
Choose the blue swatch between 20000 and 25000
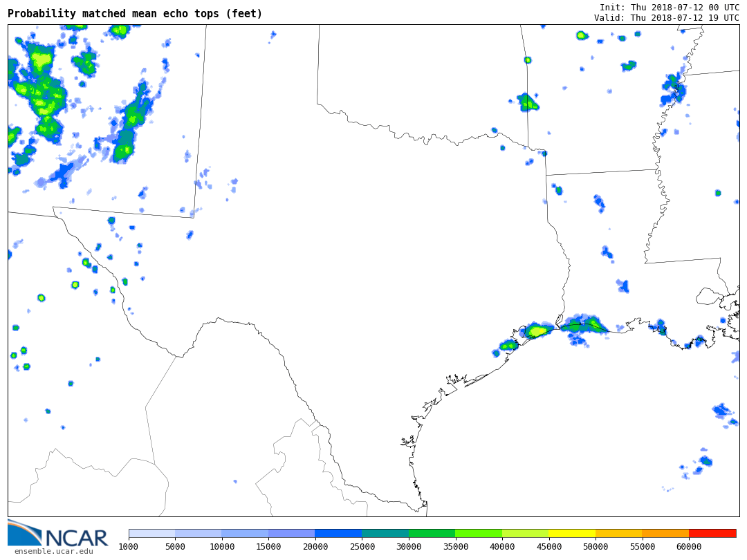[x=338, y=533]
